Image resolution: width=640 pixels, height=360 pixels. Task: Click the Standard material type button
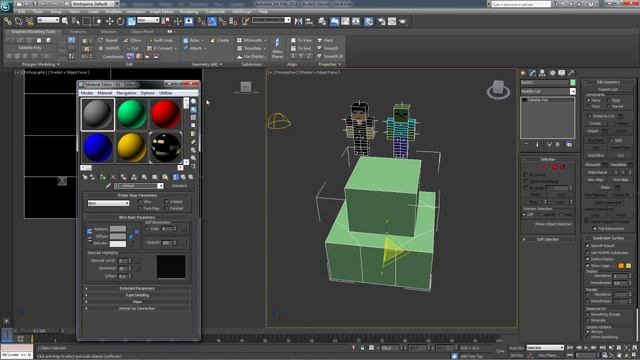[x=179, y=186]
